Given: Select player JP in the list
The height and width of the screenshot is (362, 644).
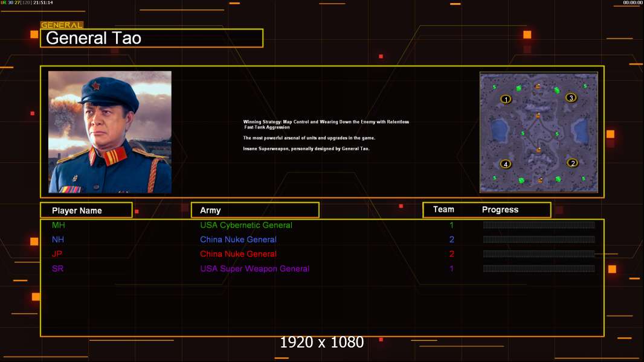Looking at the screenshot, I should tap(57, 254).
